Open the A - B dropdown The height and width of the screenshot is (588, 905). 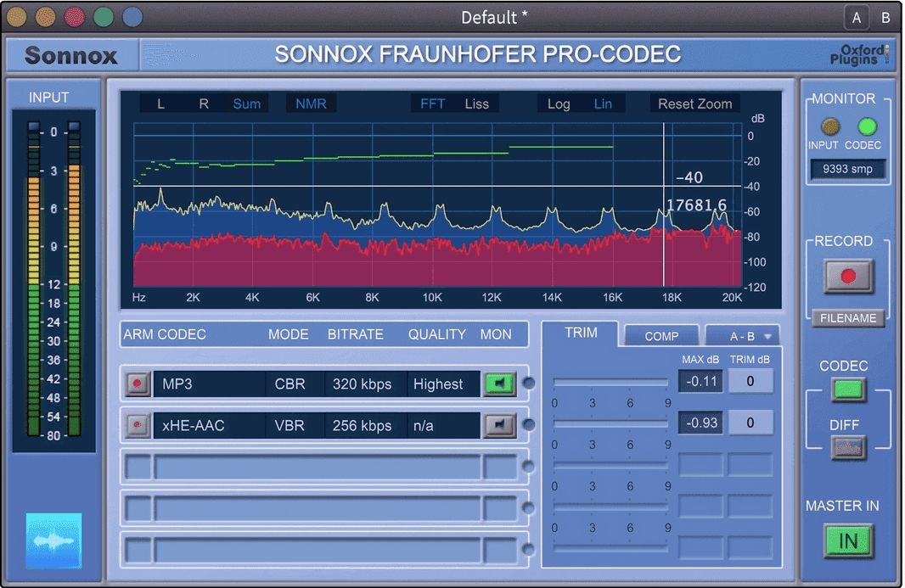[742, 336]
